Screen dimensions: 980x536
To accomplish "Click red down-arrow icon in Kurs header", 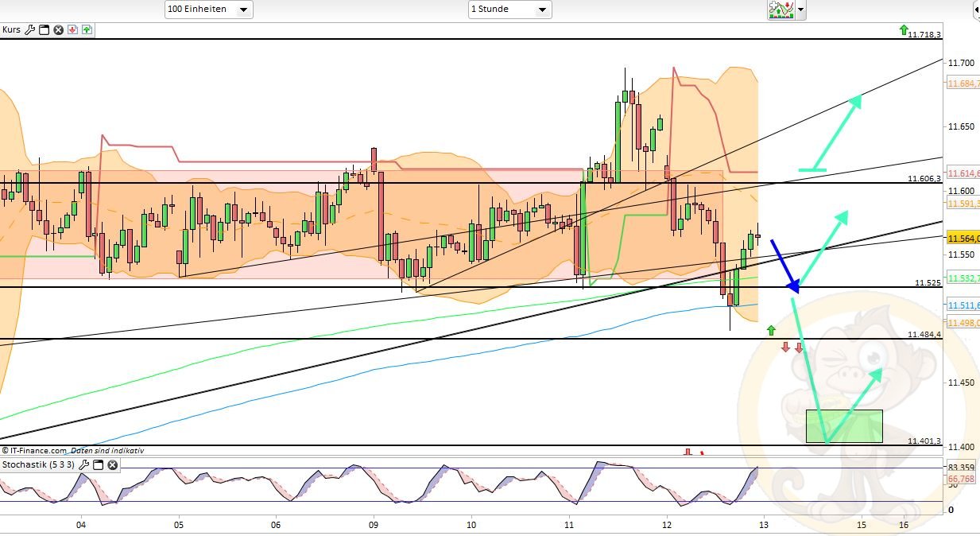I will (x=72, y=30).
